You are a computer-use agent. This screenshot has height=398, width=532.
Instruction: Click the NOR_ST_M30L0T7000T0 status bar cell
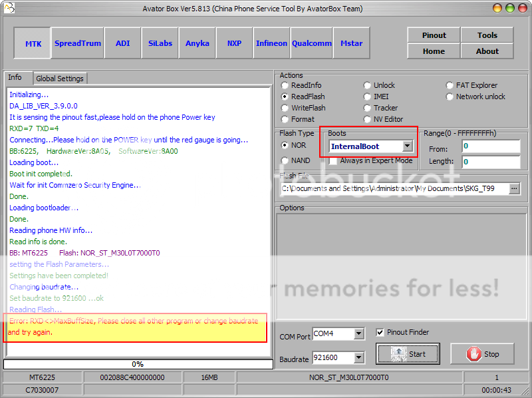click(x=349, y=377)
